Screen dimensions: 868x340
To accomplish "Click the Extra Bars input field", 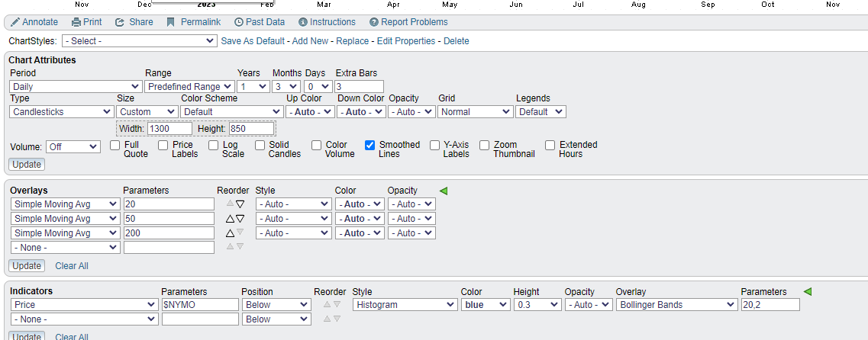I will pyautogui.click(x=359, y=86).
